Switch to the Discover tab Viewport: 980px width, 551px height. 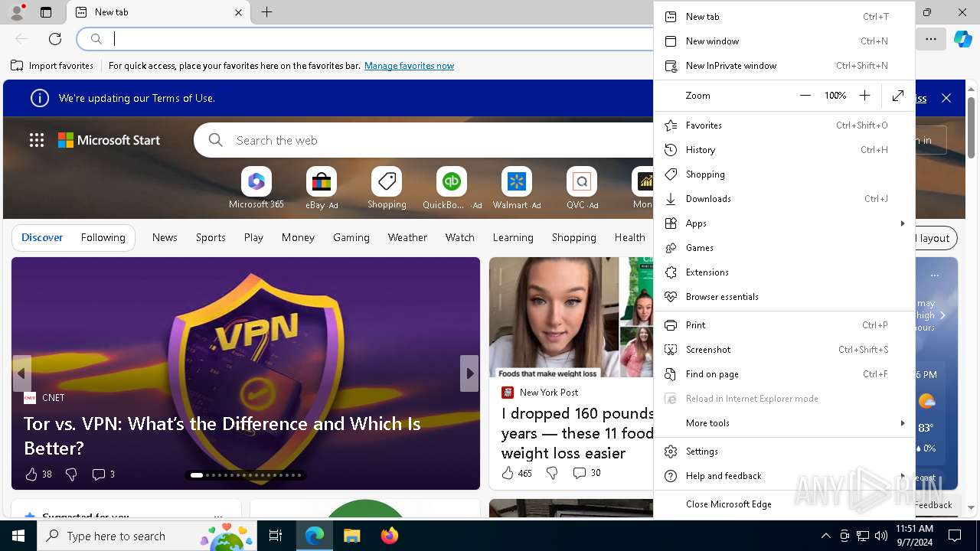point(42,238)
